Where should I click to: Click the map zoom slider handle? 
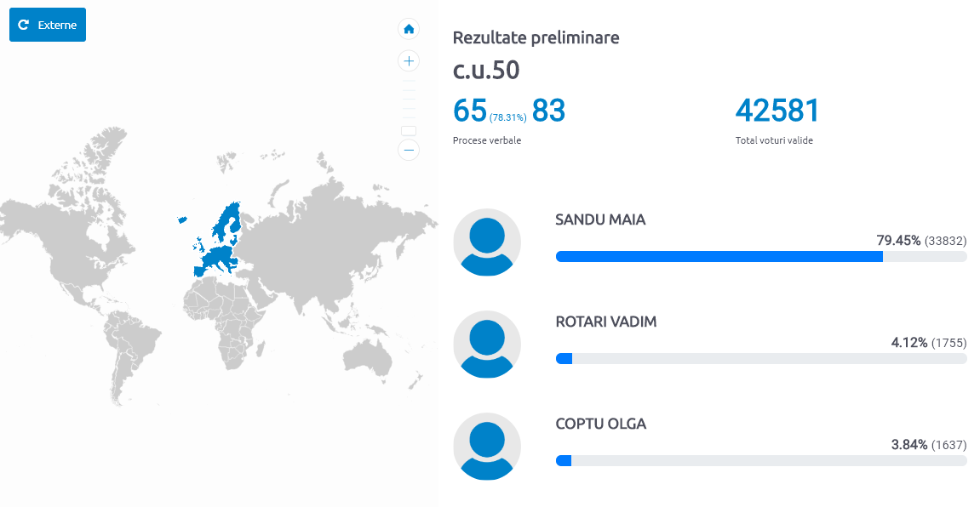(409, 131)
